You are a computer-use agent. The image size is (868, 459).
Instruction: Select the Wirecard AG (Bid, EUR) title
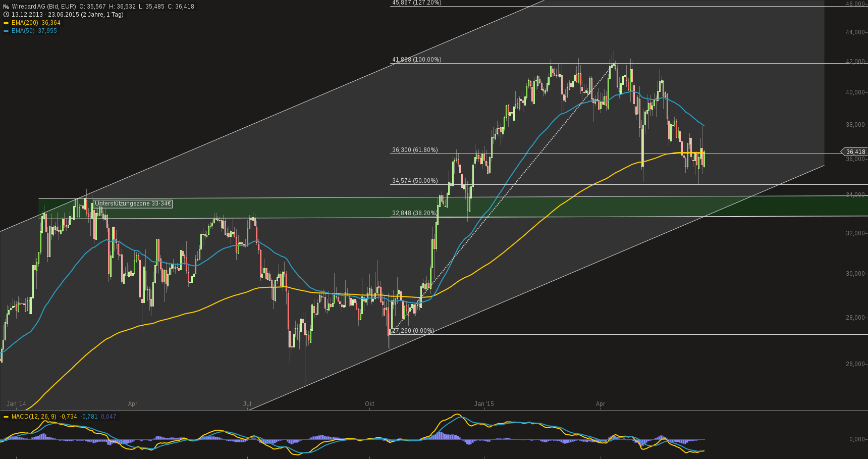[x=44, y=7]
